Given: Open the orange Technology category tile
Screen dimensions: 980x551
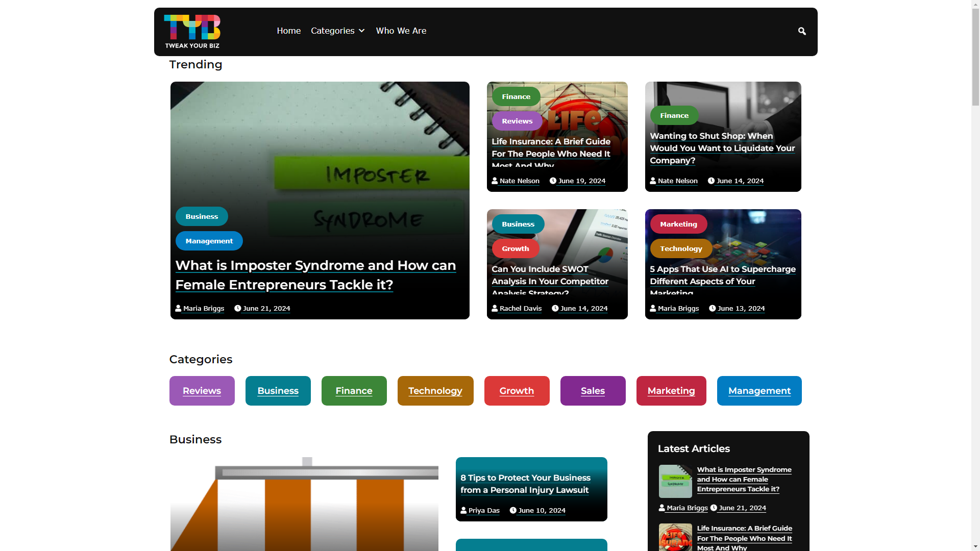Looking at the screenshot, I should coord(435,391).
